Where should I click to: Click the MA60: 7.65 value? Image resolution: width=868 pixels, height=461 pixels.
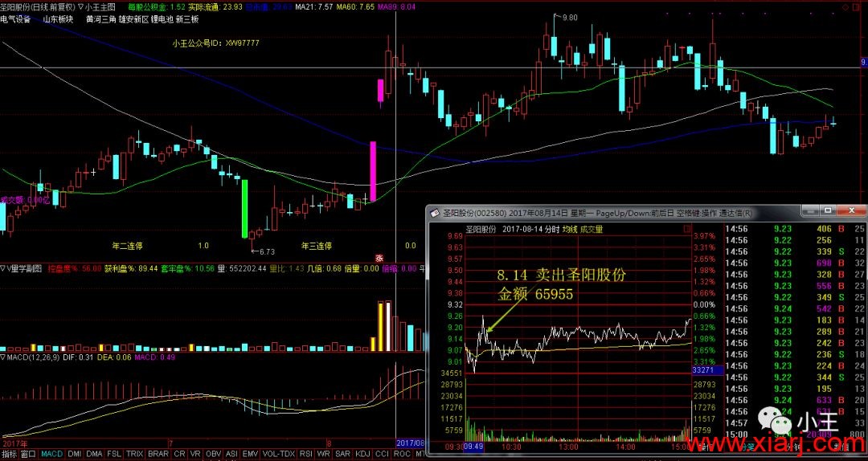click(x=354, y=7)
